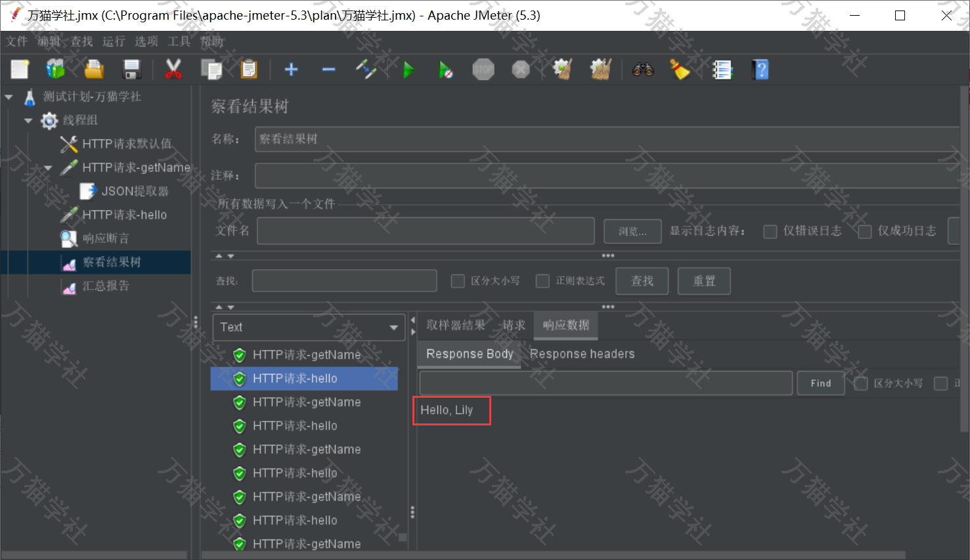This screenshot has height=560, width=970.
Task: Clear results with the gear-broom icon
Action: tap(562, 70)
